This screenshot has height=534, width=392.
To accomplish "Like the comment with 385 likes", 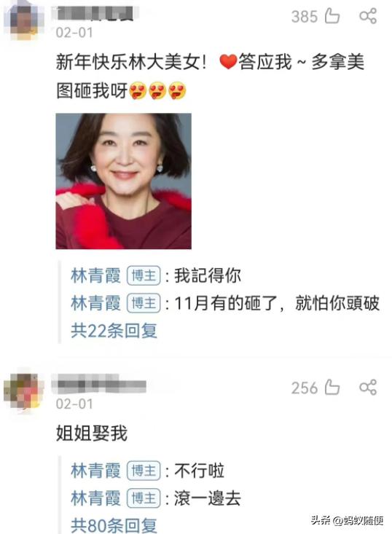I will tap(332, 16).
